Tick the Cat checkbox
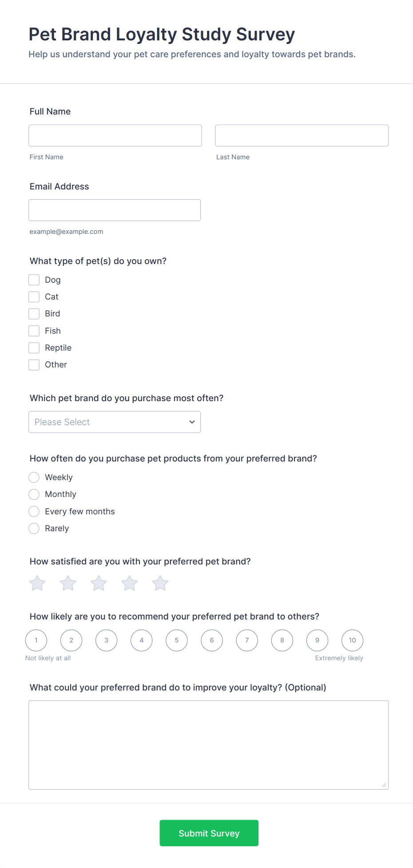Screen dimensions: 413x868 [x=34, y=296]
